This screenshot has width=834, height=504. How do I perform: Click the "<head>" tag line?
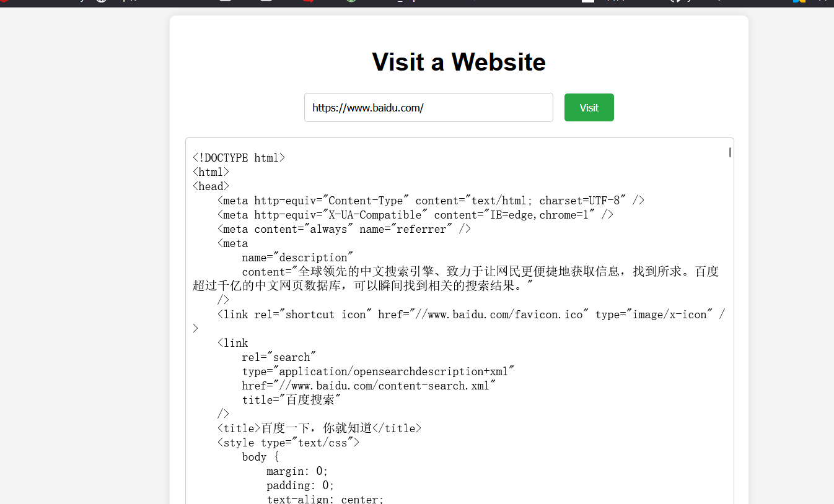(211, 186)
